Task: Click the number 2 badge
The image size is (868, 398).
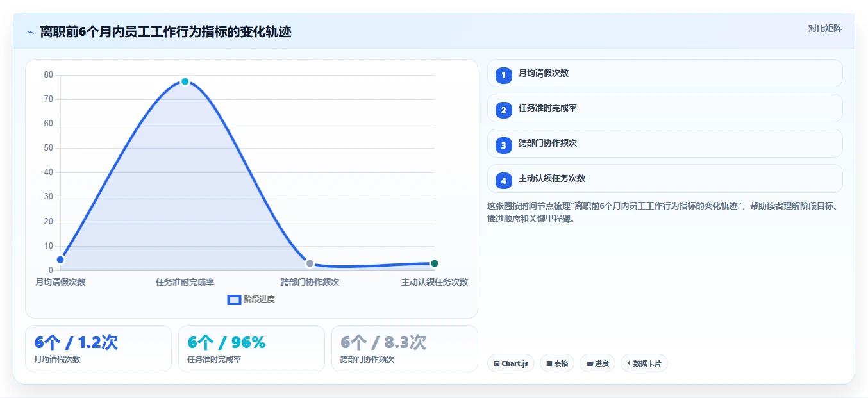Action: coord(504,110)
